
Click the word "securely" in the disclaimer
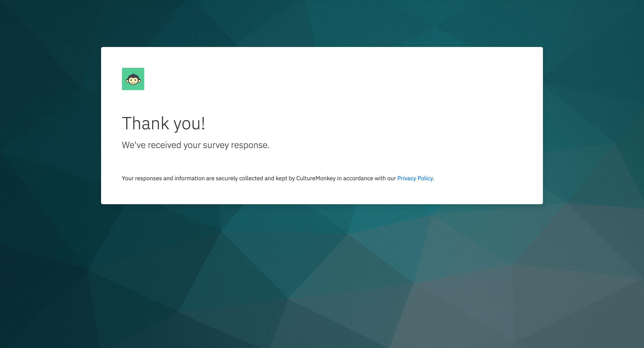[227, 178]
